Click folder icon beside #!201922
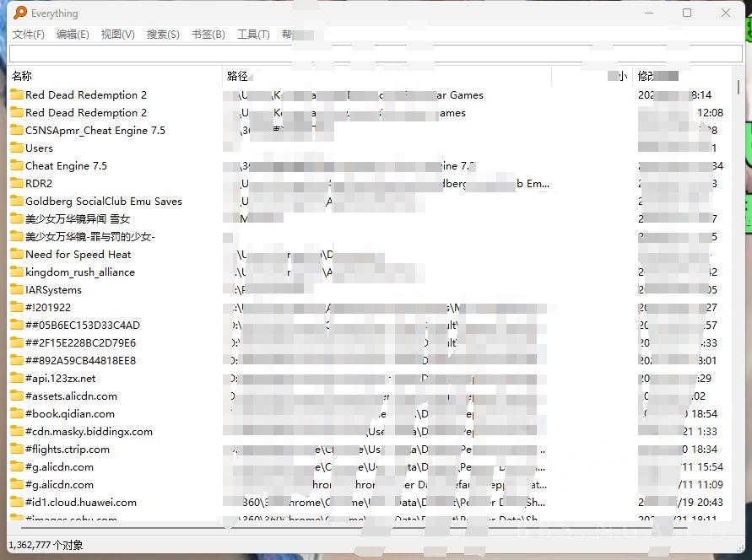Screen dimensions: 752x560 17,307
